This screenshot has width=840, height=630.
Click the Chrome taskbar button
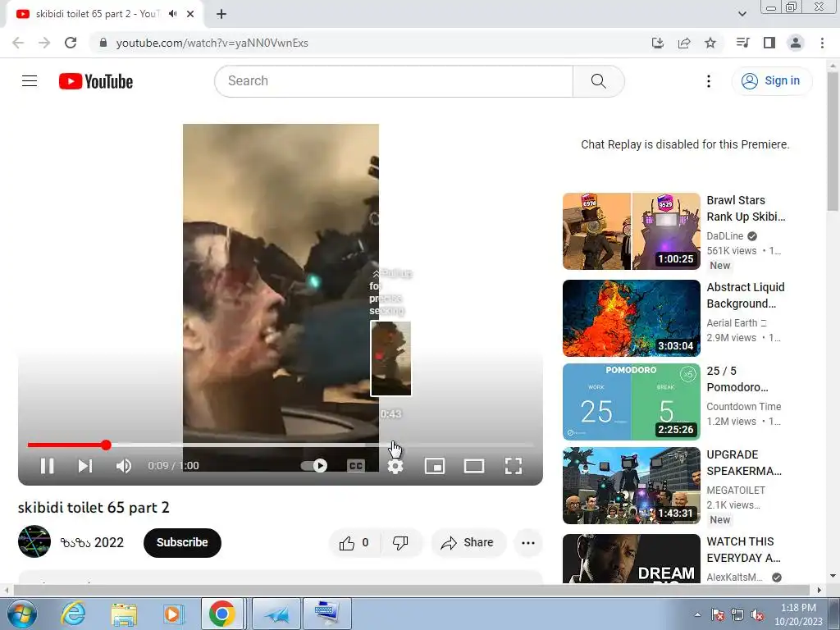[x=222, y=614]
